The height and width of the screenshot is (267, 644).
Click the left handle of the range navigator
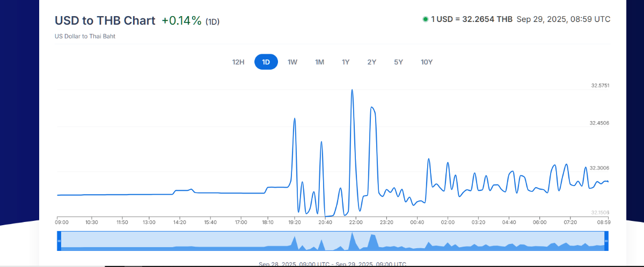point(59,241)
